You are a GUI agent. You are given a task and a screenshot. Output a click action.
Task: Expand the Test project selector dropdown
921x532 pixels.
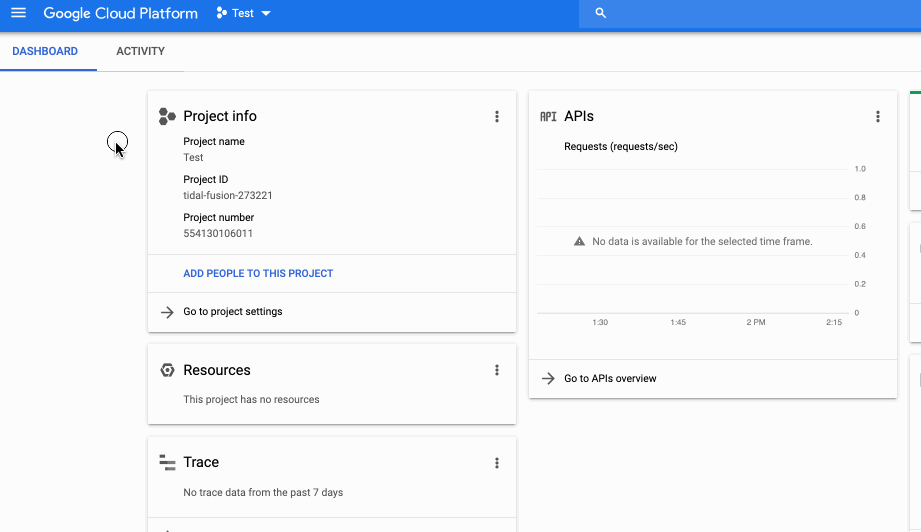243,13
